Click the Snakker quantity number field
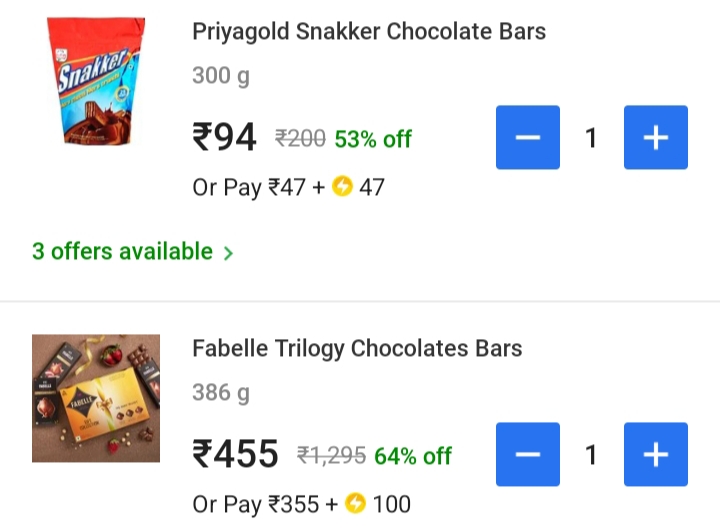Image resolution: width=720 pixels, height=530 pixels. pos(591,137)
